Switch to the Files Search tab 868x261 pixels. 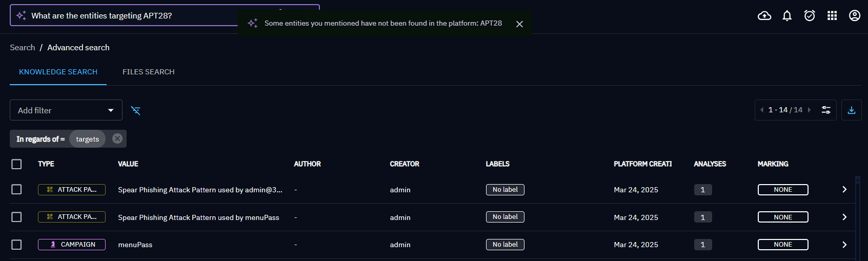tap(148, 72)
